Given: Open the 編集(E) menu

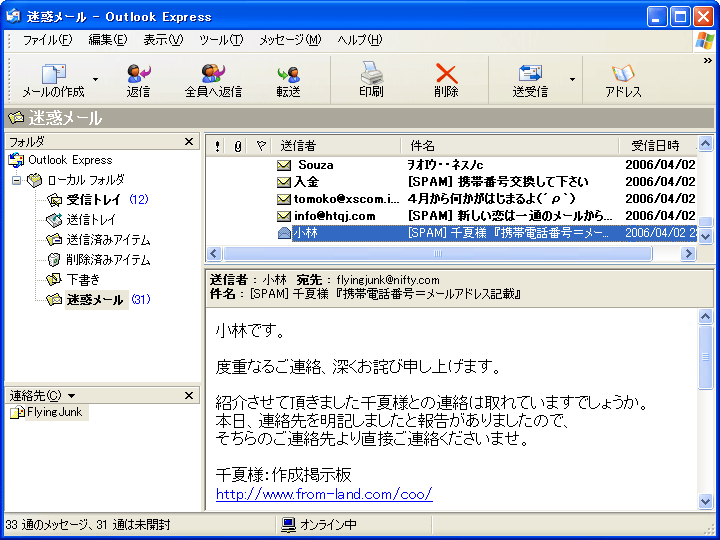Looking at the screenshot, I should [x=107, y=40].
